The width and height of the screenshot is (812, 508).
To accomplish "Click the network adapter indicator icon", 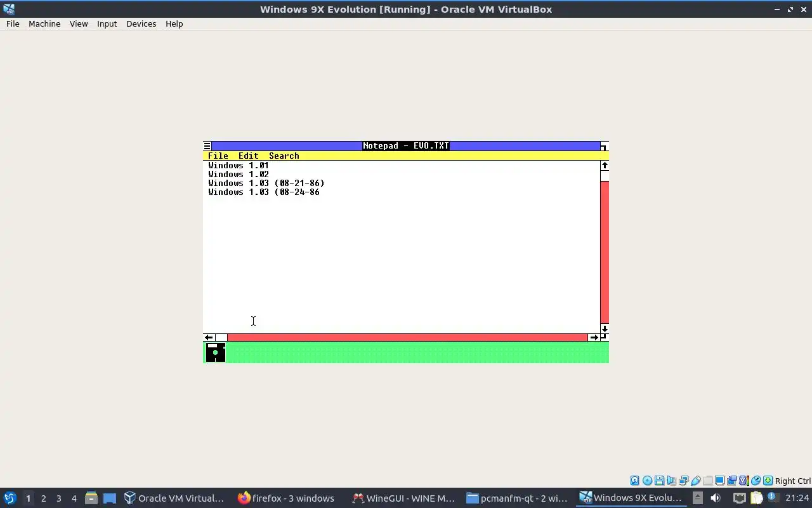I will pyautogui.click(x=683, y=481).
